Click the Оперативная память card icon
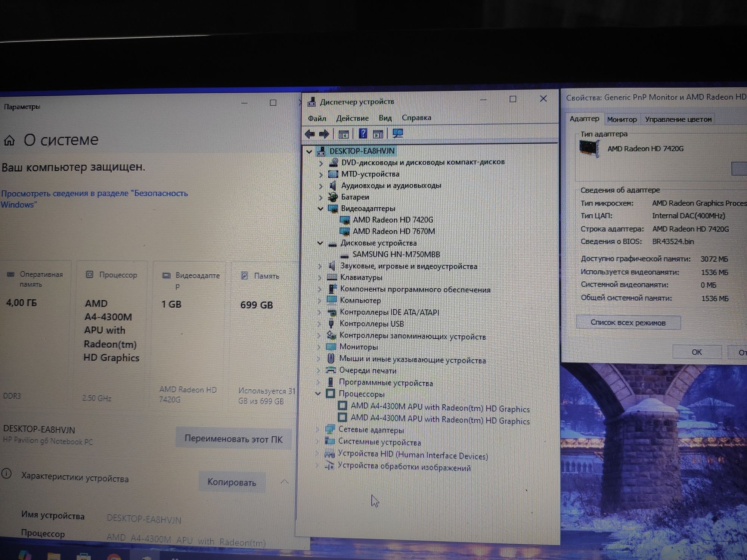This screenshot has width=747, height=560. click(11, 274)
